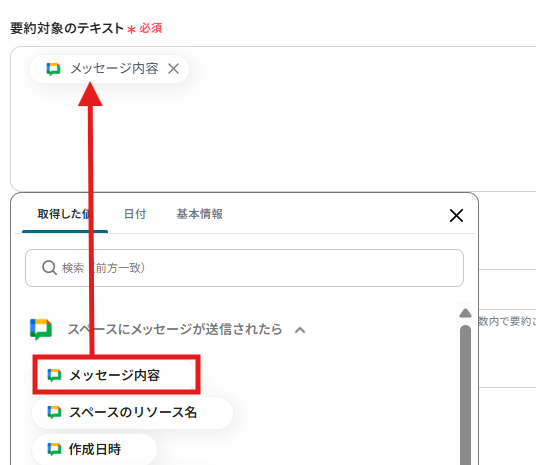Click Google Chat icon beside section header
This screenshot has width=536, height=465.
pos(41,330)
